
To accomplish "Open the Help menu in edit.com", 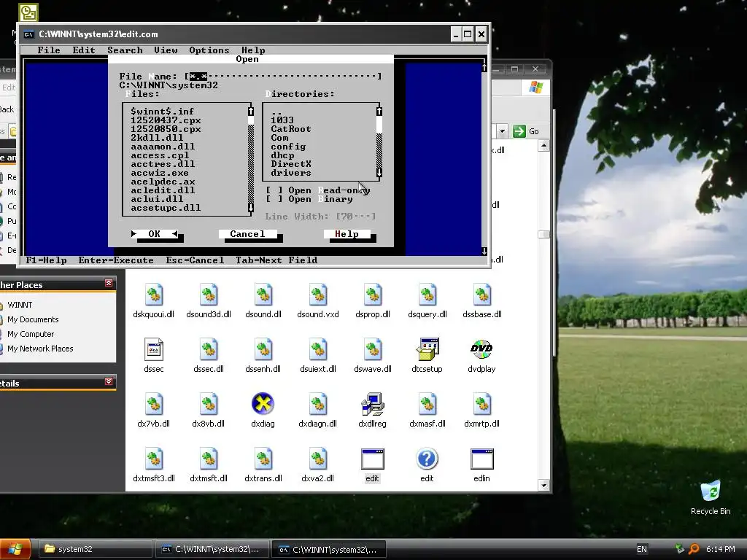I will pyautogui.click(x=253, y=50).
